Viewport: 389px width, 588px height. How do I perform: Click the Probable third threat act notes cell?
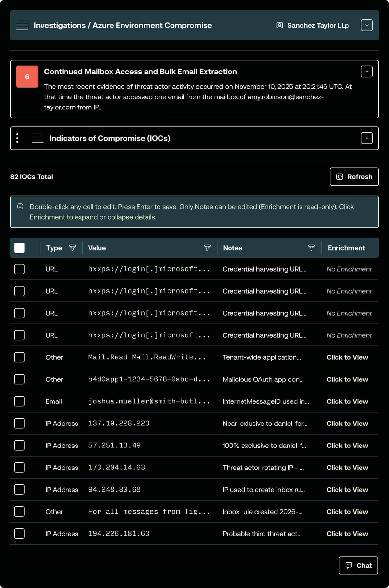[x=262, y=533]
